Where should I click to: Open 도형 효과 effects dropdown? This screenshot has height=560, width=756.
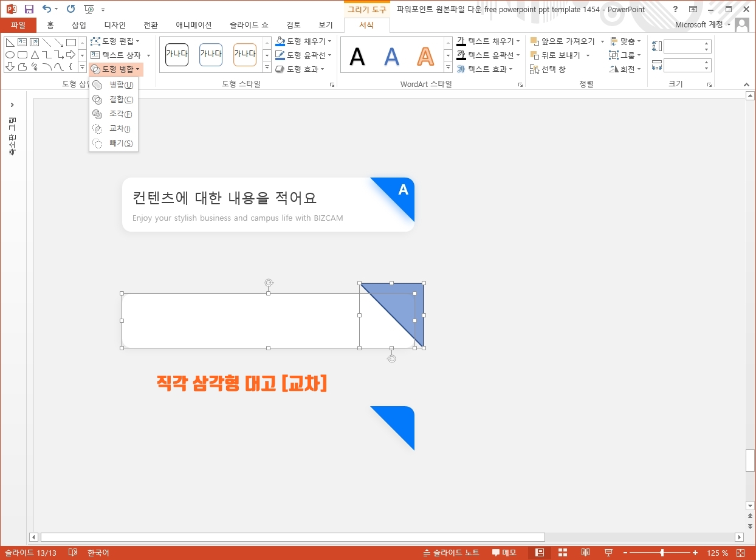click(300, 69)
